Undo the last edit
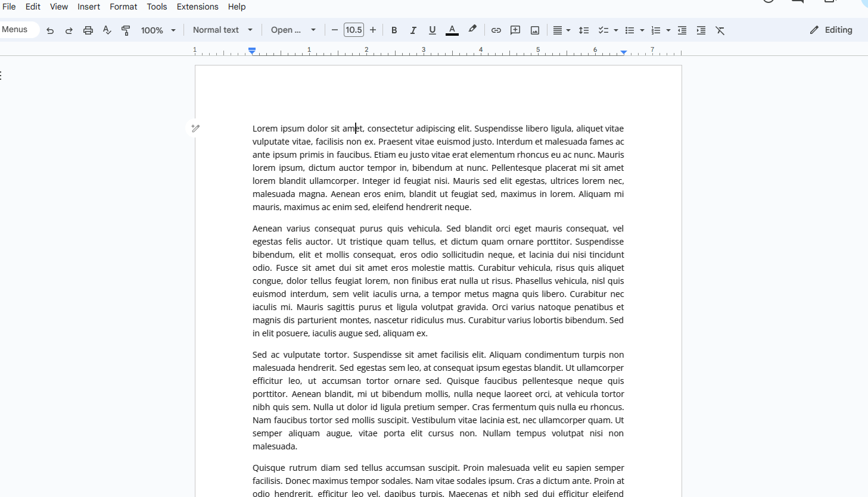The width and height of the screenshot is (868, 497). (x=50, y=30)
